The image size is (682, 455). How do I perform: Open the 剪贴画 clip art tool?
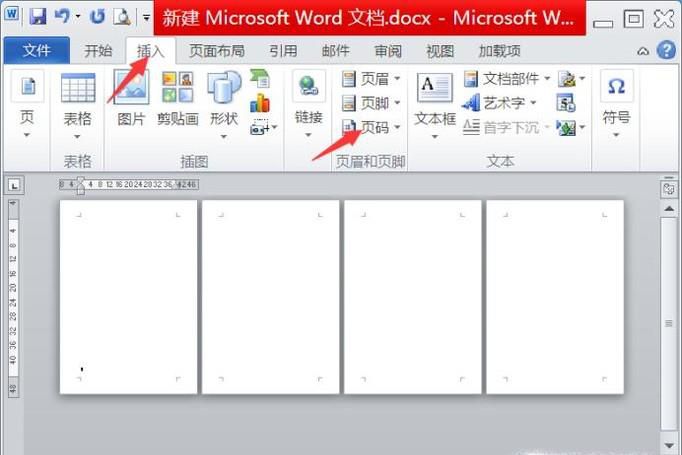(178, 100)
